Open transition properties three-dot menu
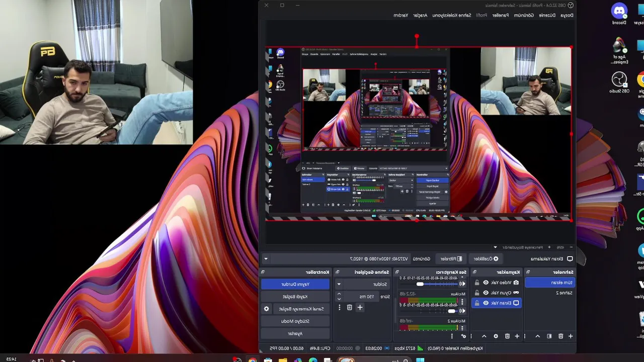644x362 pixels. pos(339,307)
